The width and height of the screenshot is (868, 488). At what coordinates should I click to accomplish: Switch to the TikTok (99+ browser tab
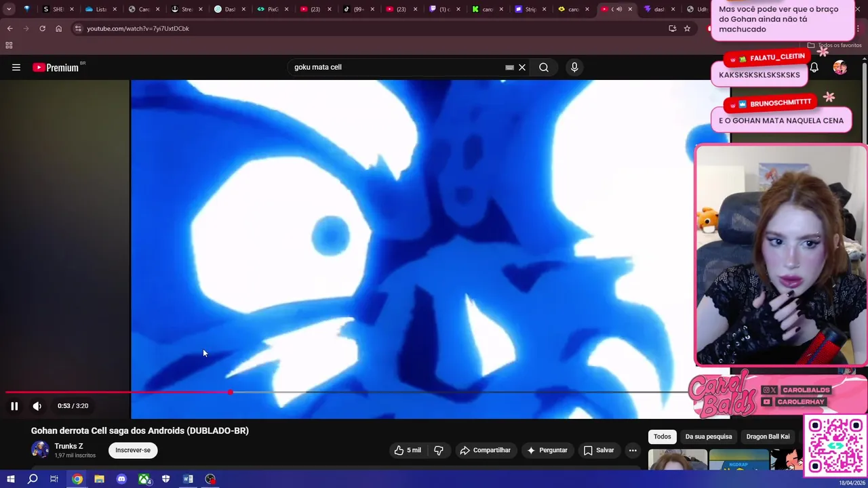355,9
